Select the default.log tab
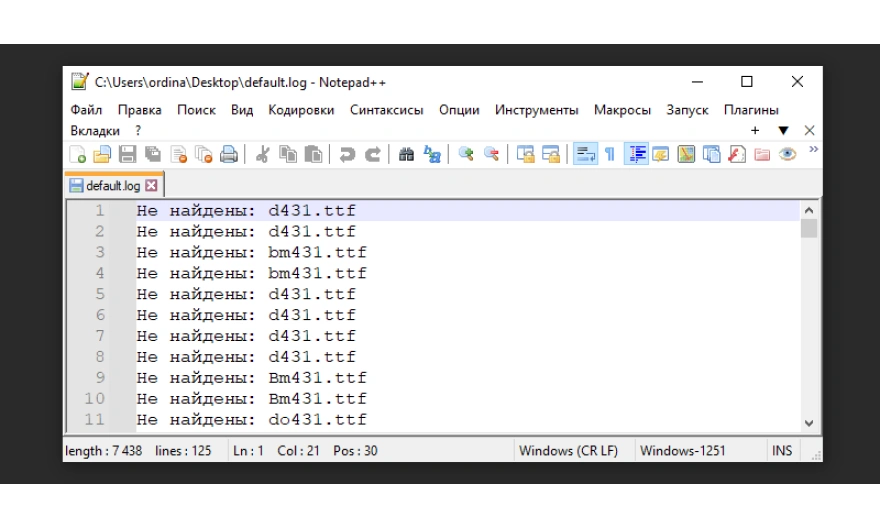Viewport: 880px width, 528px height. coord(112,186)
